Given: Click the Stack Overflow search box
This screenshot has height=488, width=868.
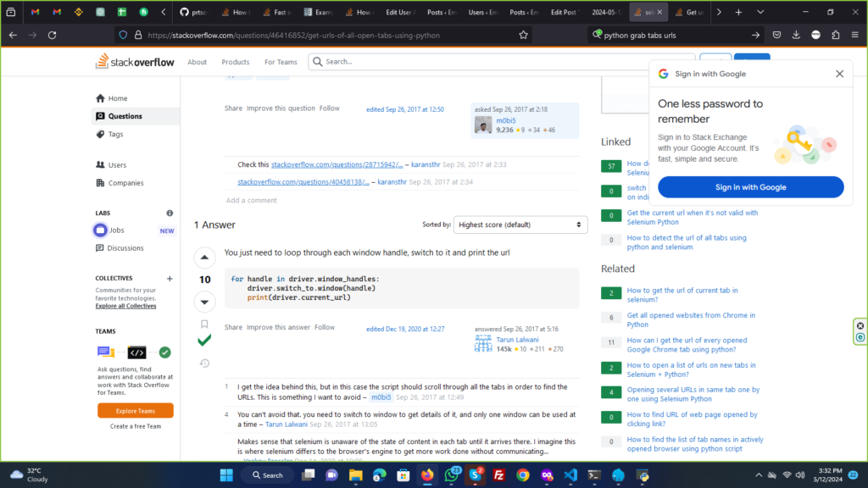Looking at the screenshot, I should point(500,62).
